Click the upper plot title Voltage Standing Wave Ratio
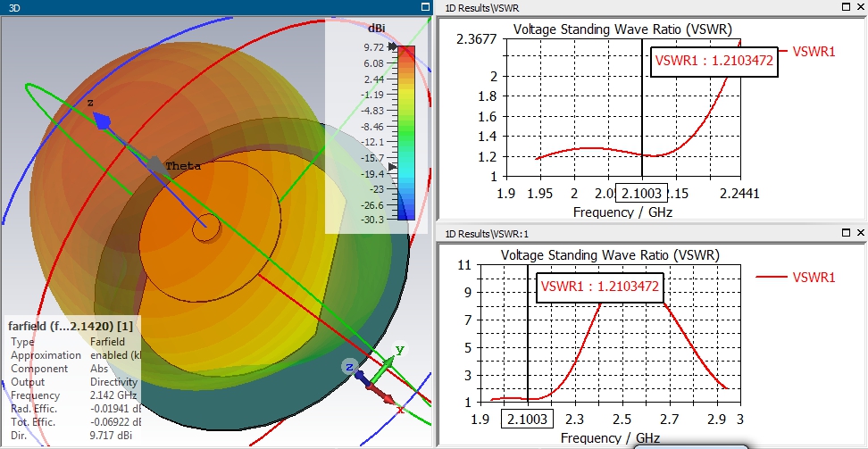868x449 pixels. tap(622, 29)
